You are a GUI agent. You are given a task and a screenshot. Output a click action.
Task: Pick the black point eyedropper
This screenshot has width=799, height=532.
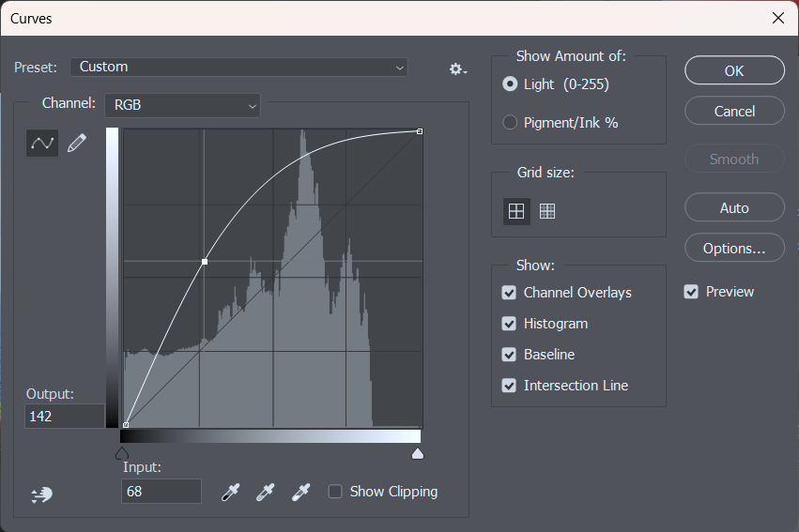[230, 493]
